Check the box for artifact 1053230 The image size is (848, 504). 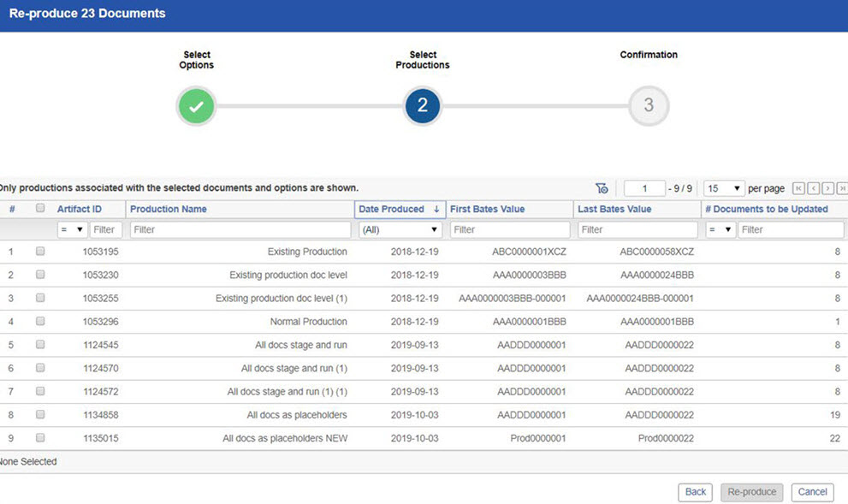[x=40, y=274]
